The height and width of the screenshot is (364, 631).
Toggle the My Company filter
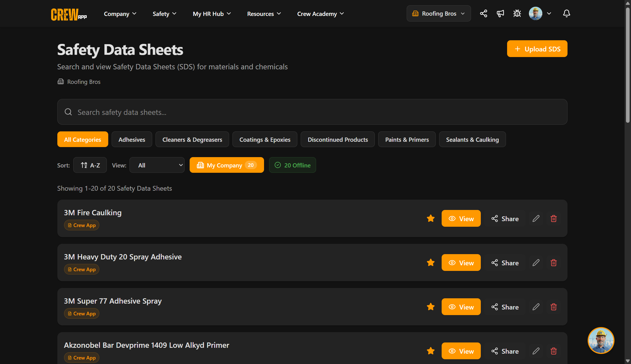(x=227, y=165)
